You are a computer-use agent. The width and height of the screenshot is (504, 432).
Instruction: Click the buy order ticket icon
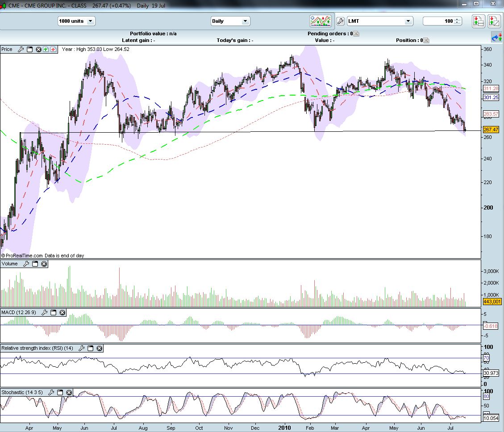click(x=478, y=21)
